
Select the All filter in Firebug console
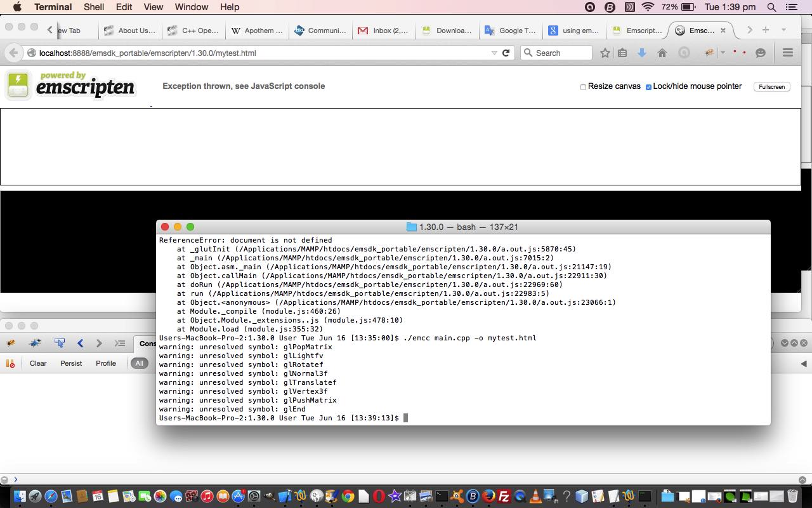139,363
